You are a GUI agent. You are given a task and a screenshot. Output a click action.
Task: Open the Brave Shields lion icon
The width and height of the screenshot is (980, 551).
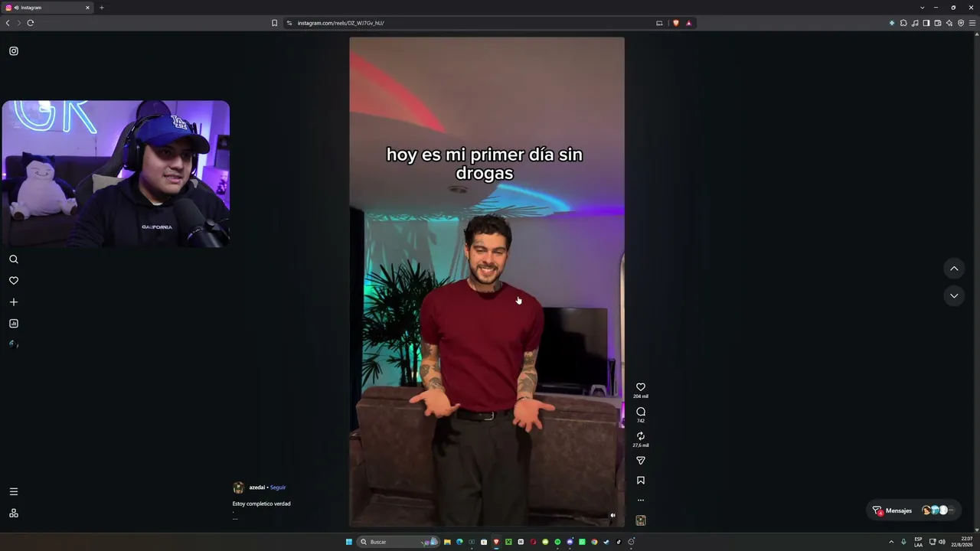click(x=675, y=23)
